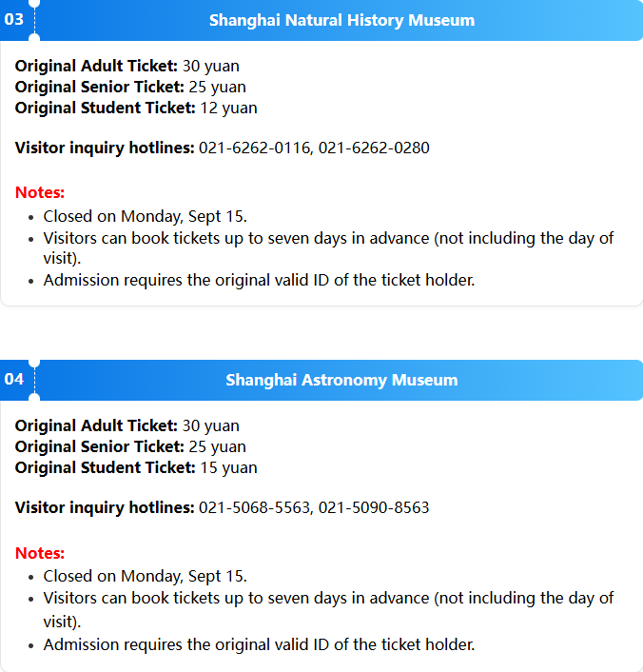Click the 12 yuan student ticket price
Screen dimensions: 643x672
tap(228, 108)
